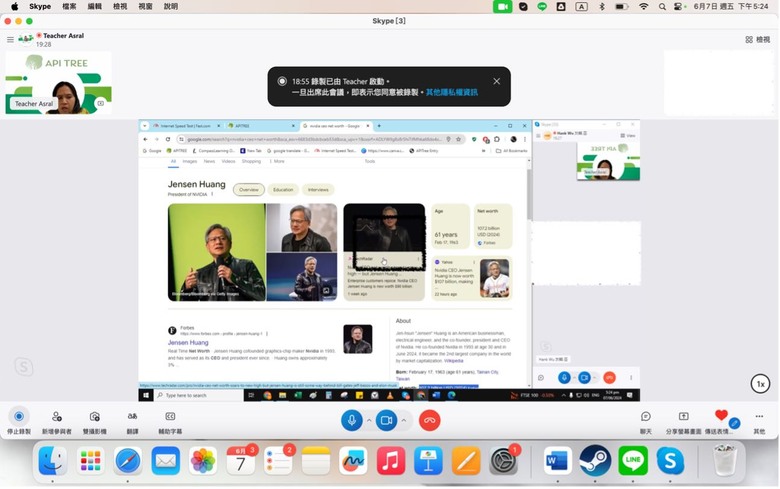Open the 編輯 menu
Screen dimensions: 780x489
tap(95, 6)
